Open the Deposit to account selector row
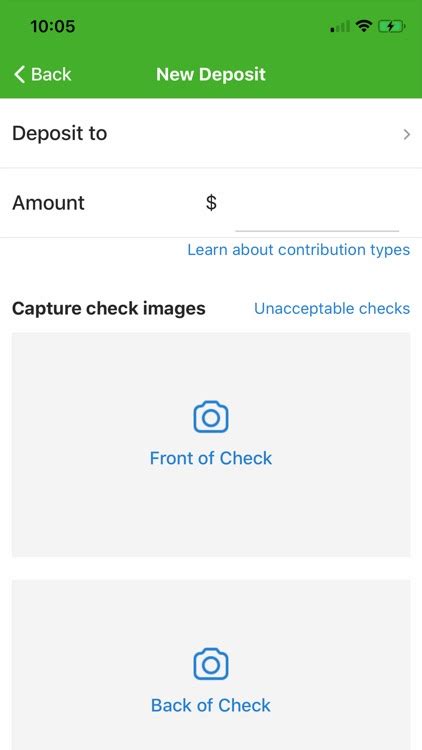 [x=211, y=133]
